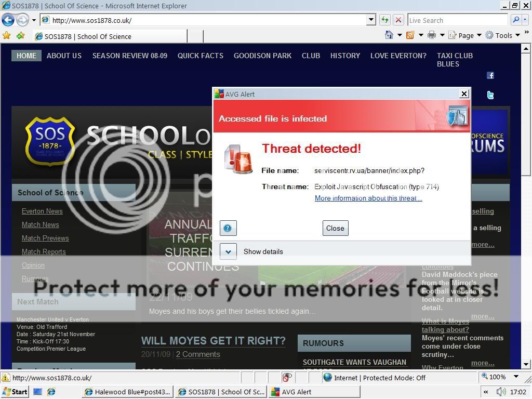
Task: Expand the Print options dropdown arrow
Action: coord(442,35)
